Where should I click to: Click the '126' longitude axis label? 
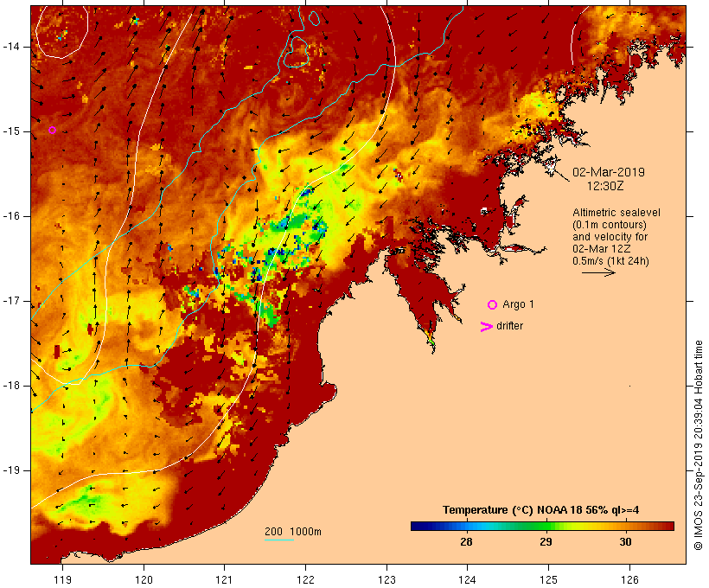coord(629,580)
